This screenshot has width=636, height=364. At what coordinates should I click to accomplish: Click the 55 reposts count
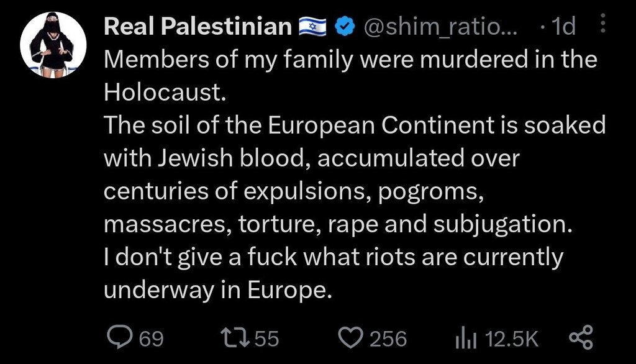(x=266, y=339)
